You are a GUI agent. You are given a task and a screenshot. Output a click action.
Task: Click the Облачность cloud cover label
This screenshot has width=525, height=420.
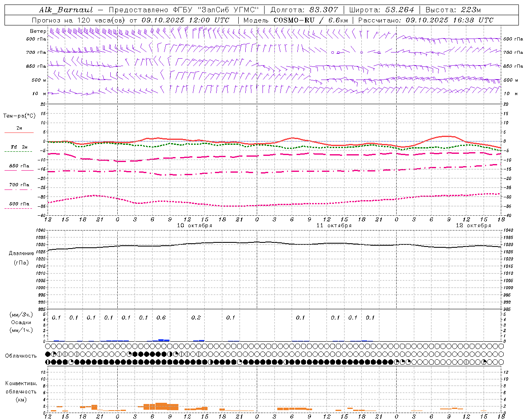tap(21, 356)
